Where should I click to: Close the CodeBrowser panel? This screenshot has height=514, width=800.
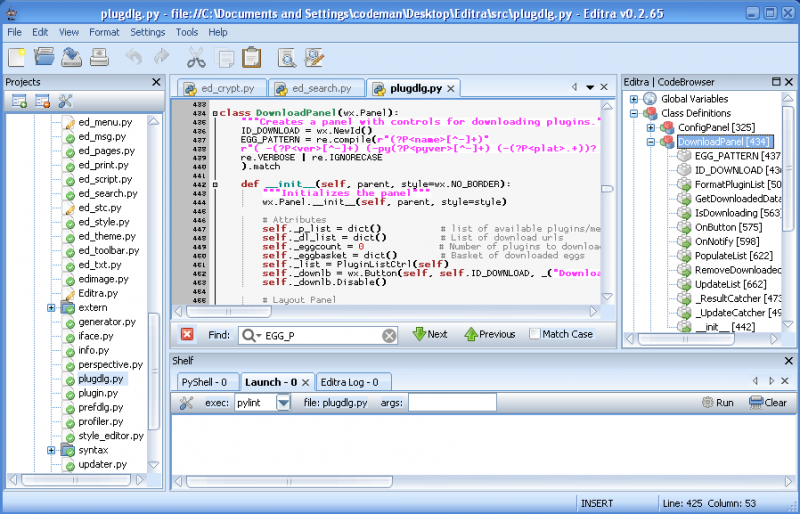click(x=789, y=82)
